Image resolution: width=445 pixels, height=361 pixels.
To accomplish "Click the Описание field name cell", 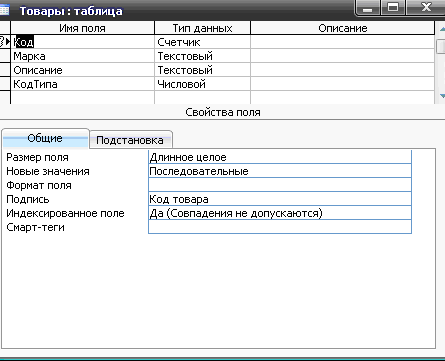I will [x=83, y=70].
